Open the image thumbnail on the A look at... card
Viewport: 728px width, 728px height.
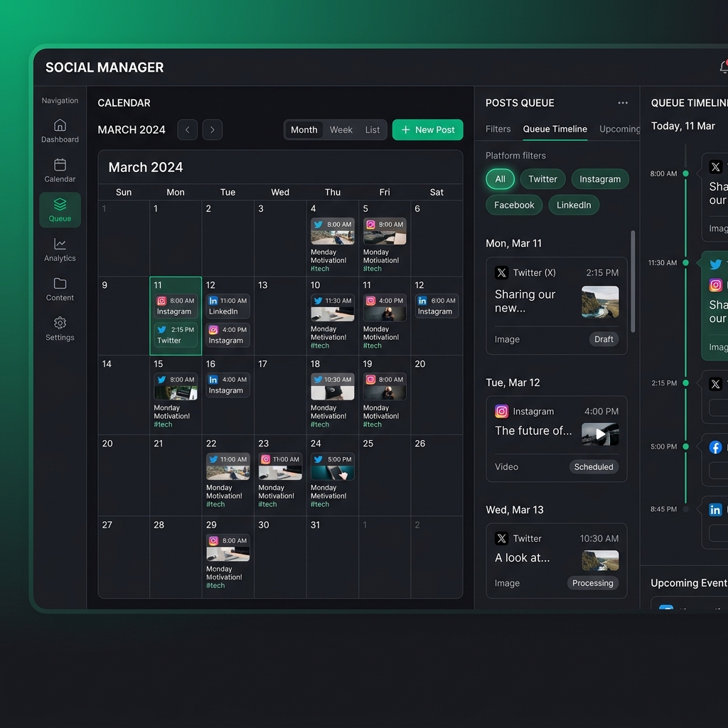(x=600, y=560)
